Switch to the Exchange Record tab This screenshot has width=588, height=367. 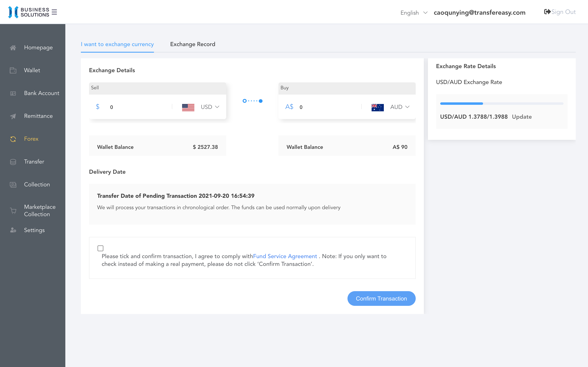193,44
